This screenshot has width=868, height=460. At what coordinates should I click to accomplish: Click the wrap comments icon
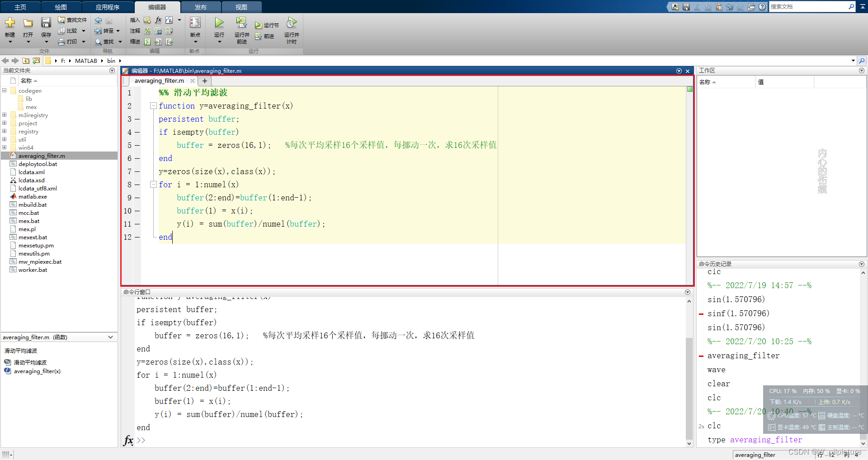169,31
